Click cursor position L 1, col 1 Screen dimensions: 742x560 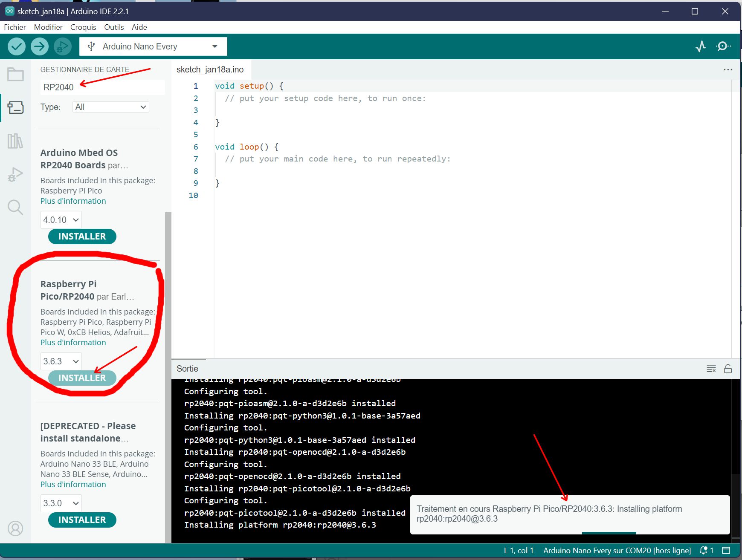(x=519, y=550)
